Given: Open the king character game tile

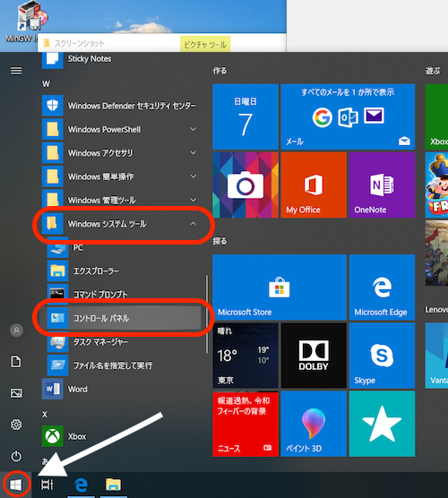Looking at the screenshot, I should 436,185.
